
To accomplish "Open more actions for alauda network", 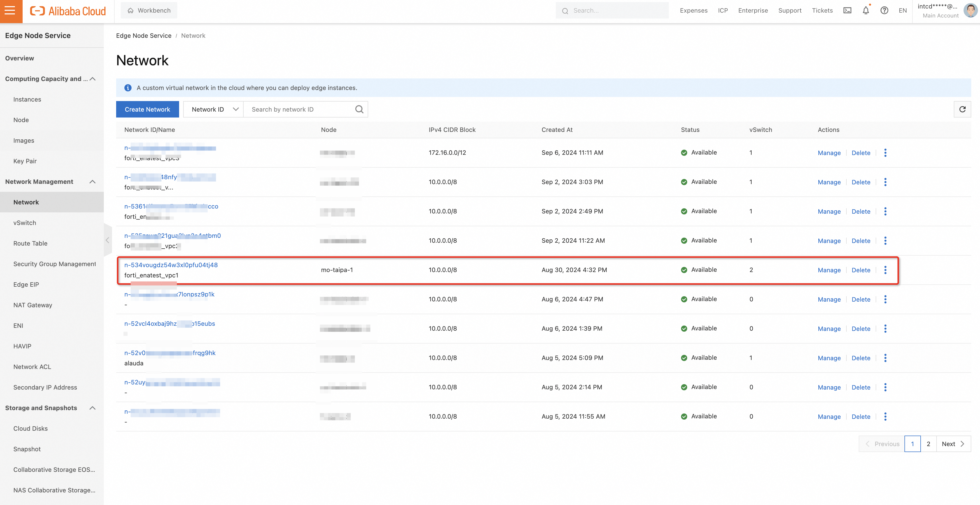I will pyautogui.click(x=885, y=358).
